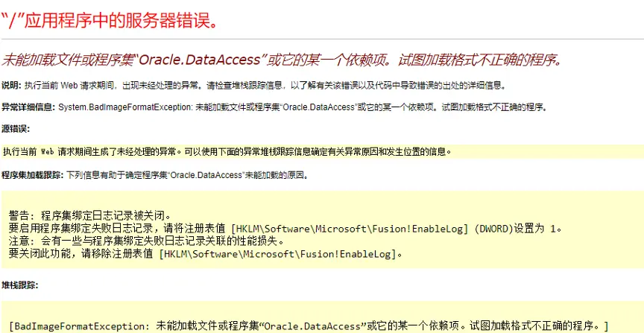Click the System.BadImageFormatException detail text

pos(303,107)
